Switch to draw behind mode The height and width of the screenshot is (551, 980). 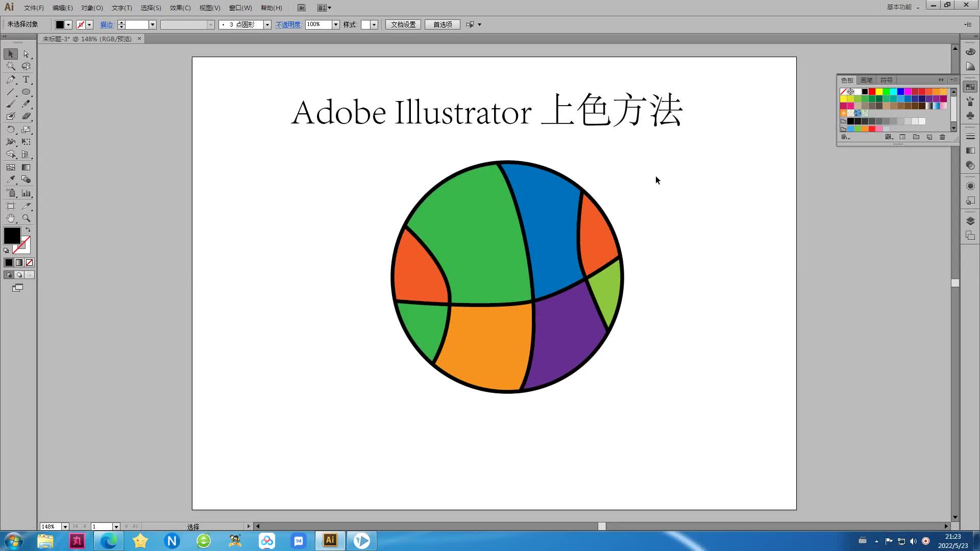19,275
